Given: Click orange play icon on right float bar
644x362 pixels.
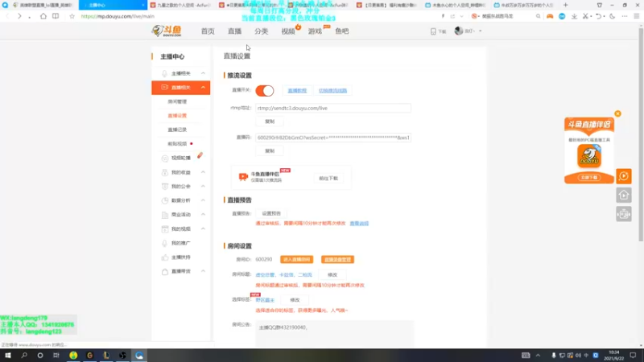Looking at the screenshot, I should [x=623, y=176].
